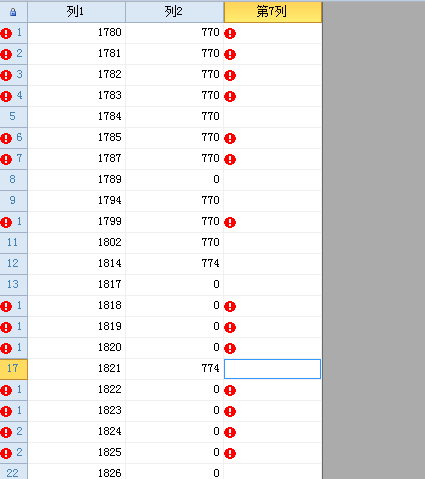Click the error icon in row 1785's 第7列
Screen dimensions: 425x479
230,138
